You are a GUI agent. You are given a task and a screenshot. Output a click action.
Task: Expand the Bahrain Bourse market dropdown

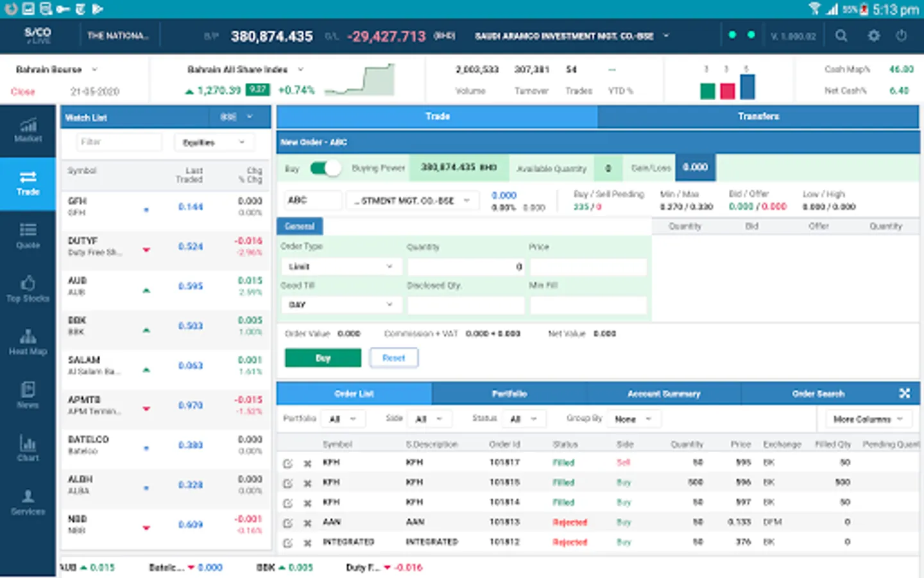pos(94,69)
